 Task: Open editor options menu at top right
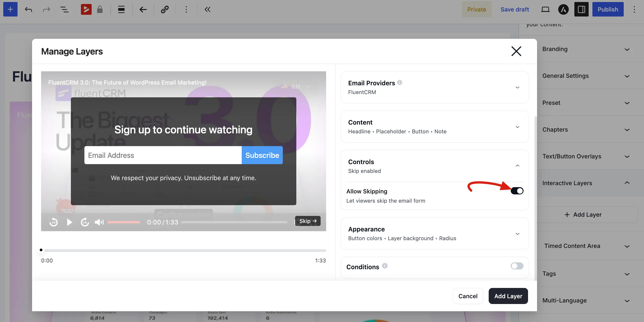click(634, 10)
